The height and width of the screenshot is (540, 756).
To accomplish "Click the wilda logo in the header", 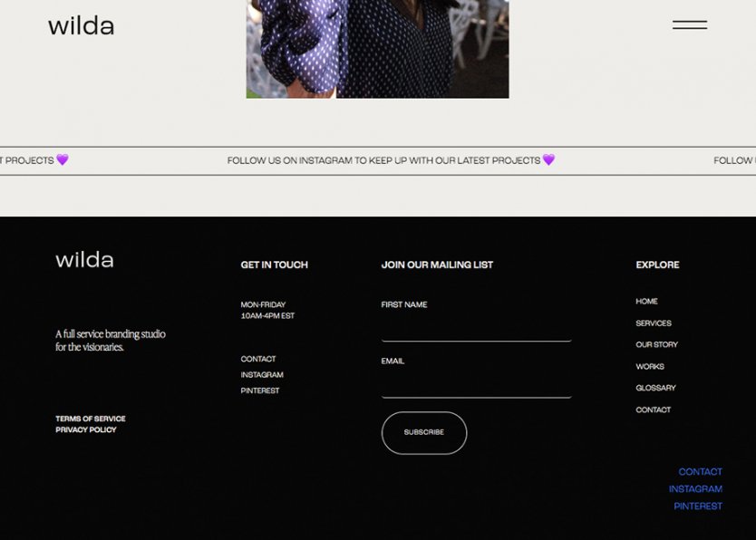I will click(x=81, y=25).
